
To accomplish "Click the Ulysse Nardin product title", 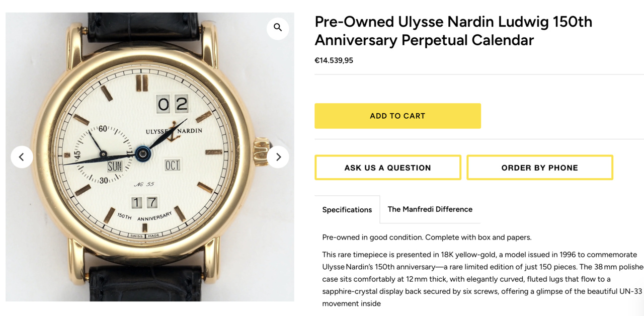I will click(x=453, y=31).
